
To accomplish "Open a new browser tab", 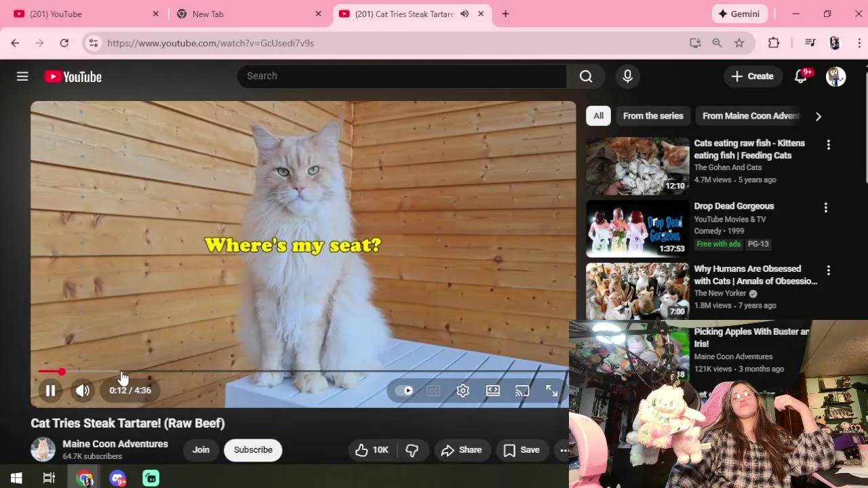I will (505, 14).
